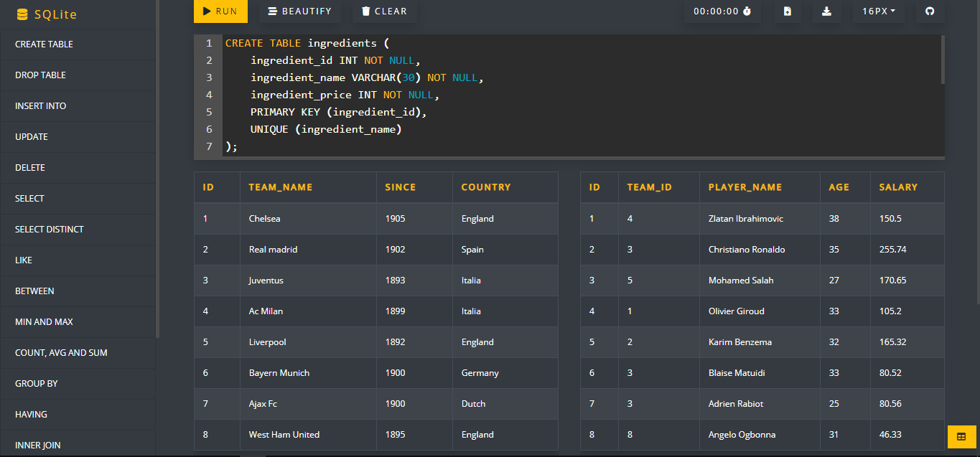The height and width of the screenshot is (457, 980).
Task: Click the salary value 46.33
Action: [x=907, y=435]
